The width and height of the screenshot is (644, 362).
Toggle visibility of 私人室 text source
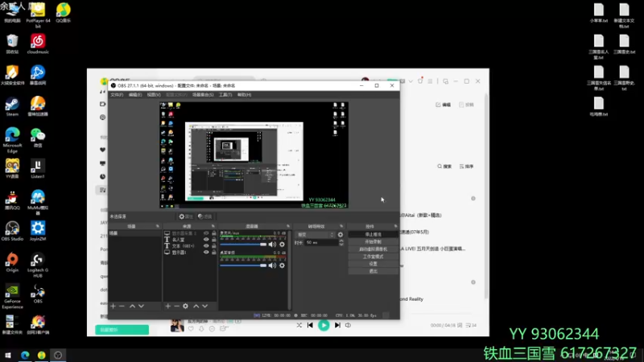coord(206,240)
